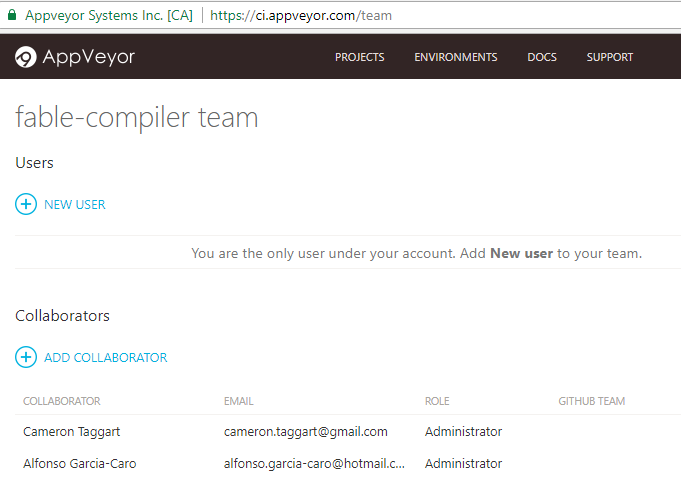Click the Users section heading
681x493 pixels.
click(x=34, y=163)
